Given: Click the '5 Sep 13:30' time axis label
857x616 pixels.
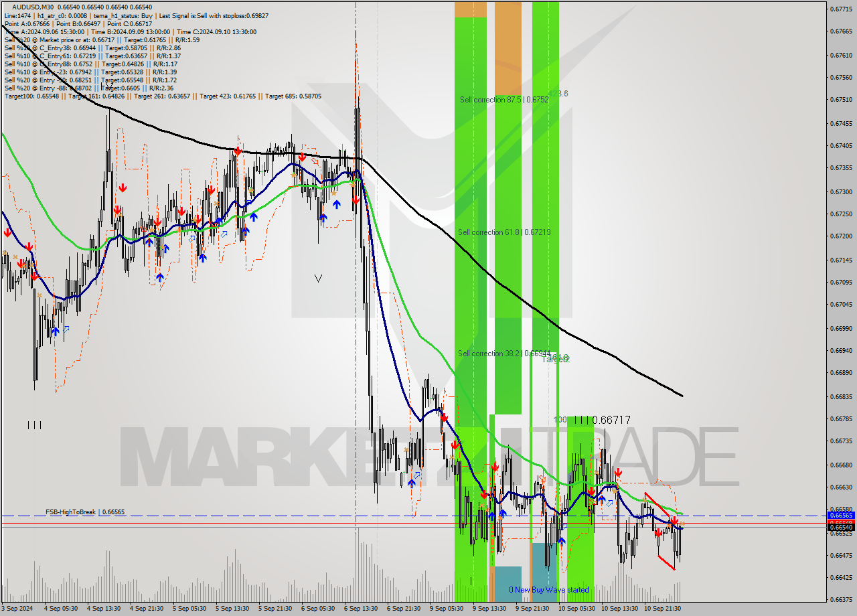Looking at the screenshot, I should pos(232,609).
